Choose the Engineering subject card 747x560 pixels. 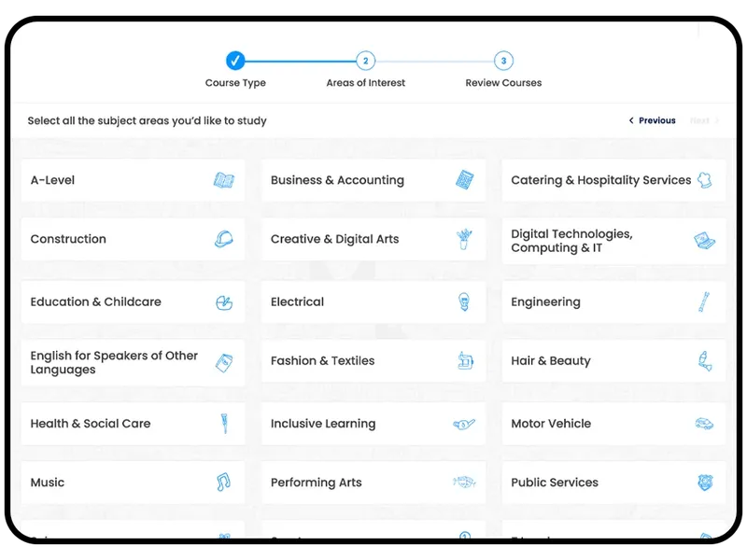tap(613, 302)
